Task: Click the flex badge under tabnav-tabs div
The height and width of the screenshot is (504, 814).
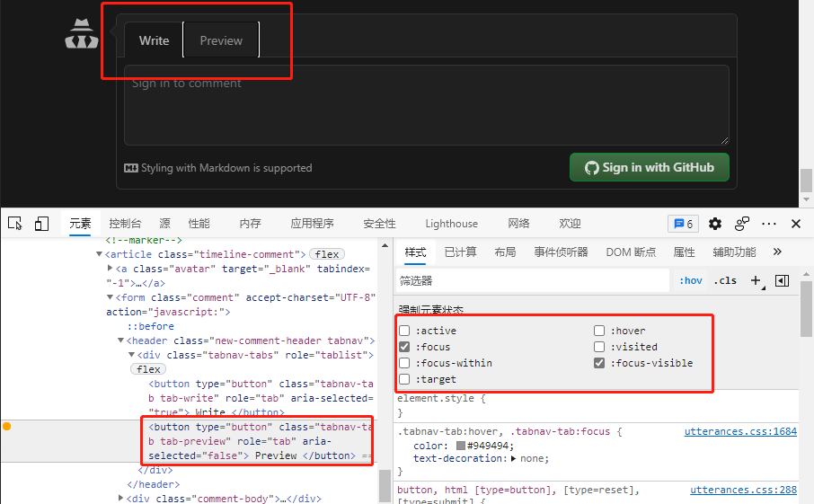Action: pyautogui.click(x=148, y=369)
